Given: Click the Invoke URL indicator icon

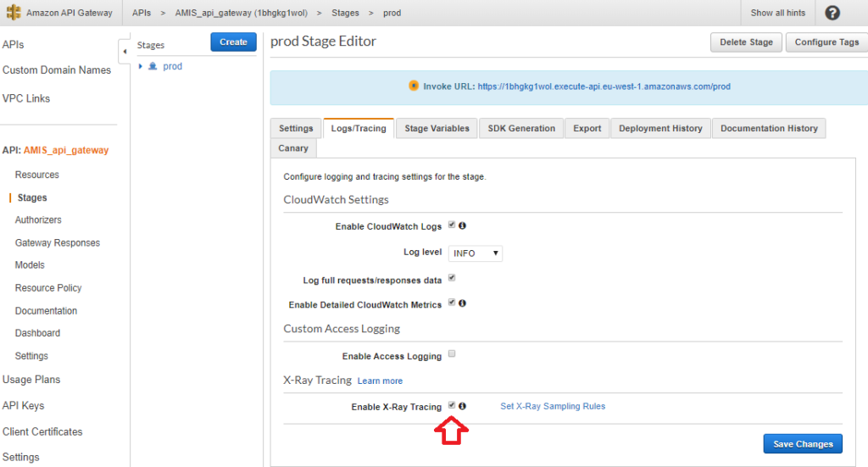Looking at the screenshot, I should [x=414, y=86].
